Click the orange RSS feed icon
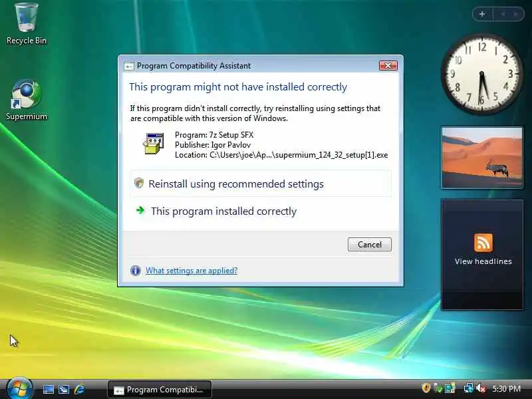The image size is (532, 399). [483, 242]
